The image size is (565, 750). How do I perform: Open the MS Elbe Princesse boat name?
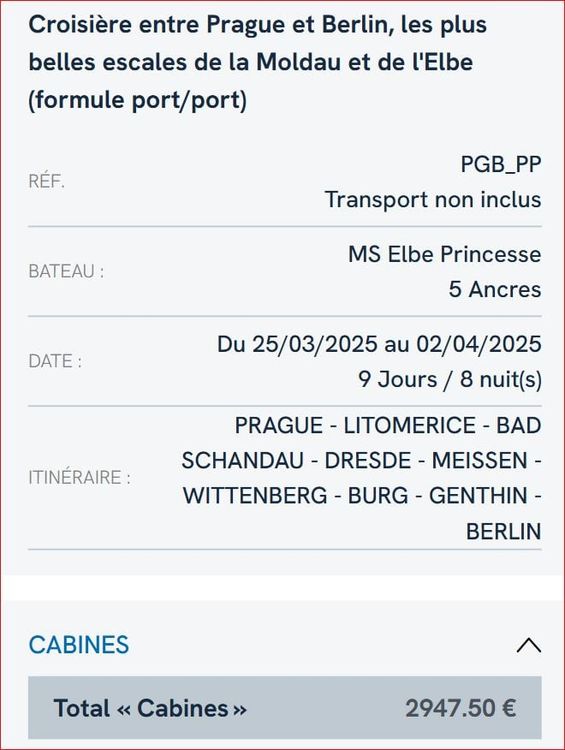click(445, 254)
